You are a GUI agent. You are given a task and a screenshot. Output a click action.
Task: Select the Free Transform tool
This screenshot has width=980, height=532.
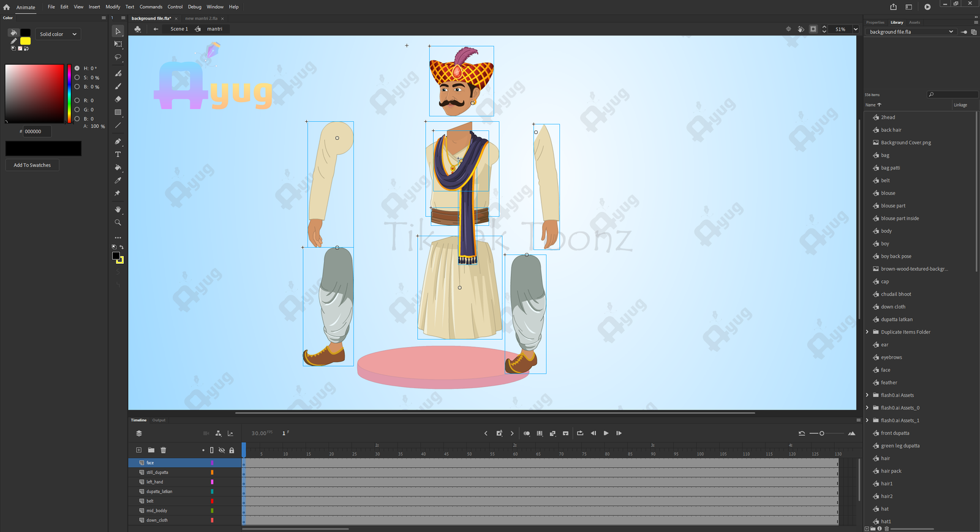[x=118, y=44]
